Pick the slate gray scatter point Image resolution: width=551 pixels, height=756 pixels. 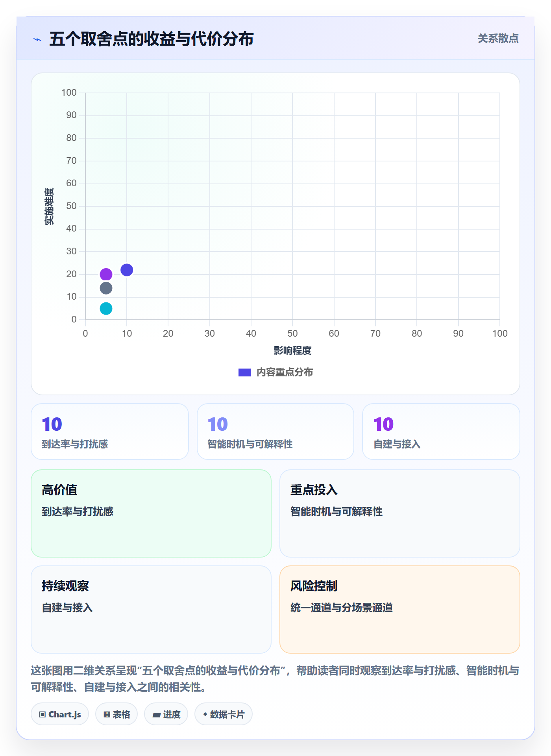[106, 288]
